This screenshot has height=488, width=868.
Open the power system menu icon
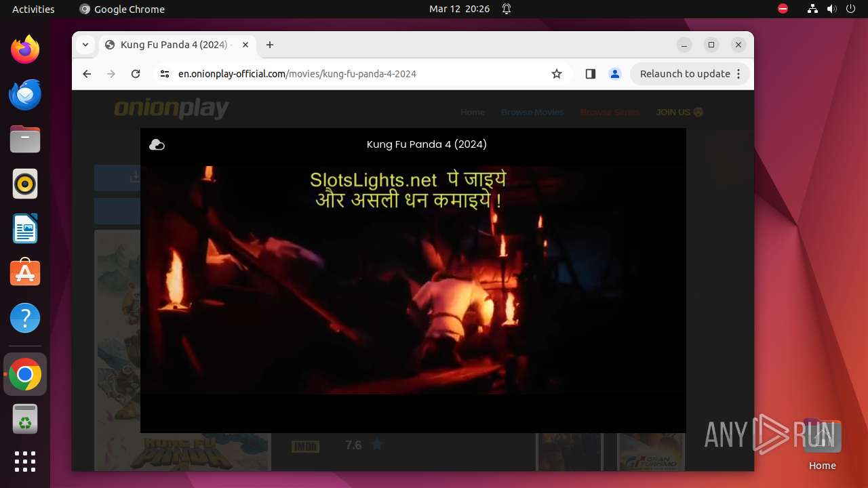click(x=850, y=9)
